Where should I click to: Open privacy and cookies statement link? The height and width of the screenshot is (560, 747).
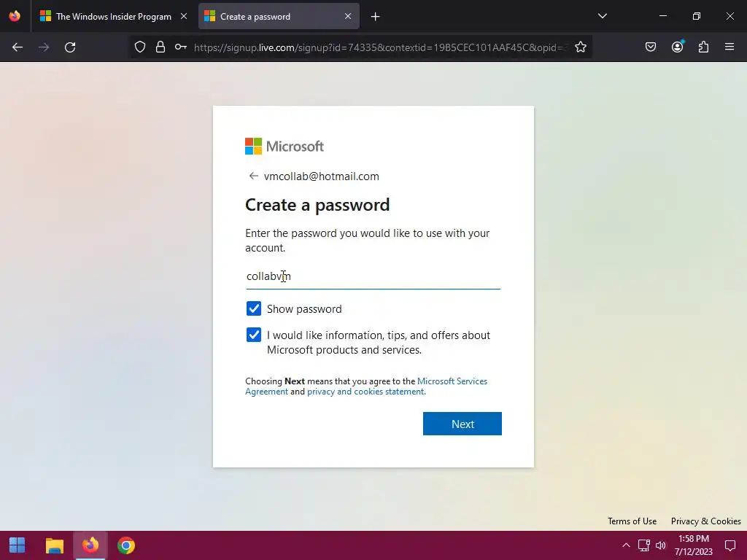click(x=366, y=392)
